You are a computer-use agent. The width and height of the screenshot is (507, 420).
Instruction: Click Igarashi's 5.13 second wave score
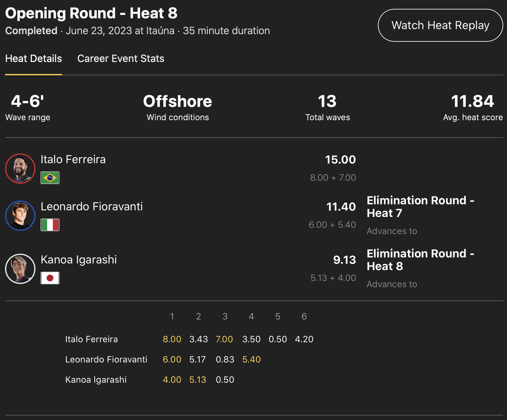coord(197,380)
